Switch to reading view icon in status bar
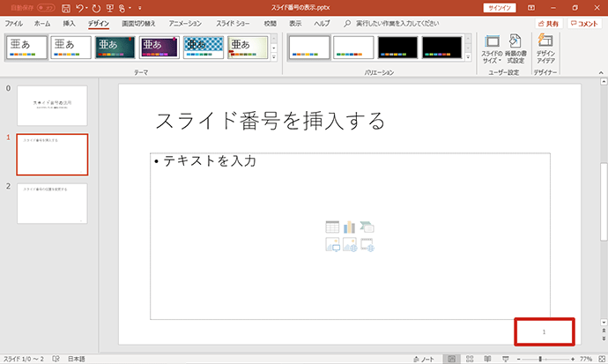 487,359
